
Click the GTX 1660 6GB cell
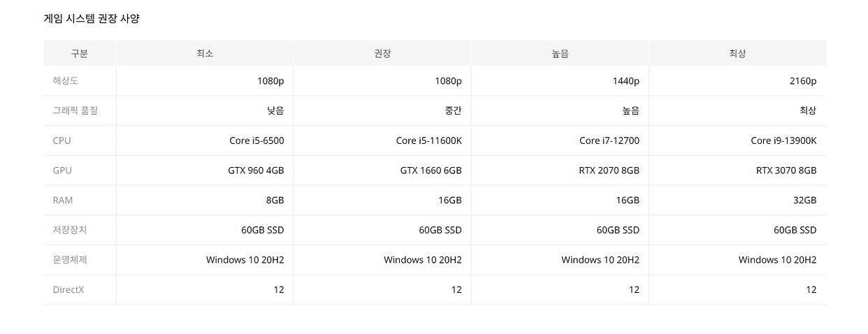[431, 170]
